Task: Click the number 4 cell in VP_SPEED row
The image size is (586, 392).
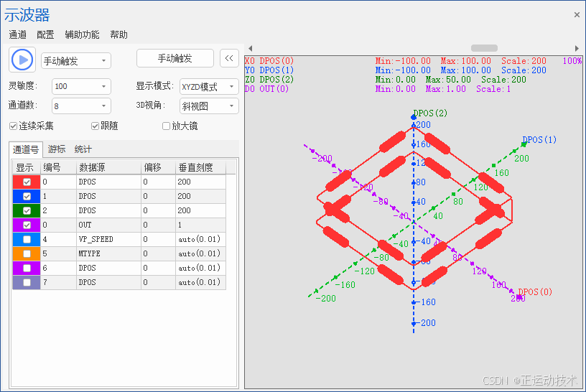Action: click(x=58, y=239)
